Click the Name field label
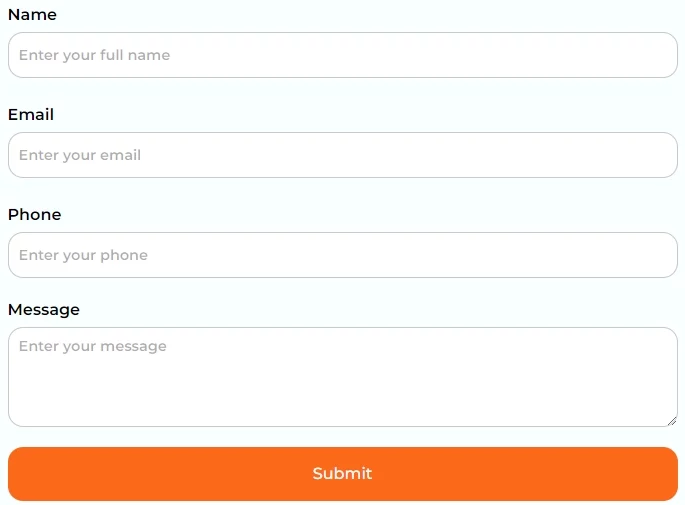Viewport: 685px width, 505px height. pos(32,15)
